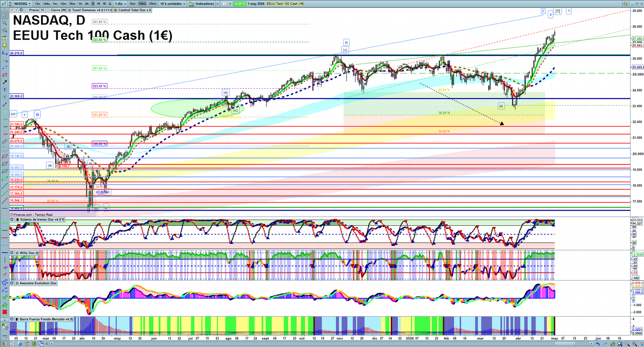Toggle Willy Doc (t) indicator box
The width and height of the screenshot is (644, 347).
pos(17,253)
